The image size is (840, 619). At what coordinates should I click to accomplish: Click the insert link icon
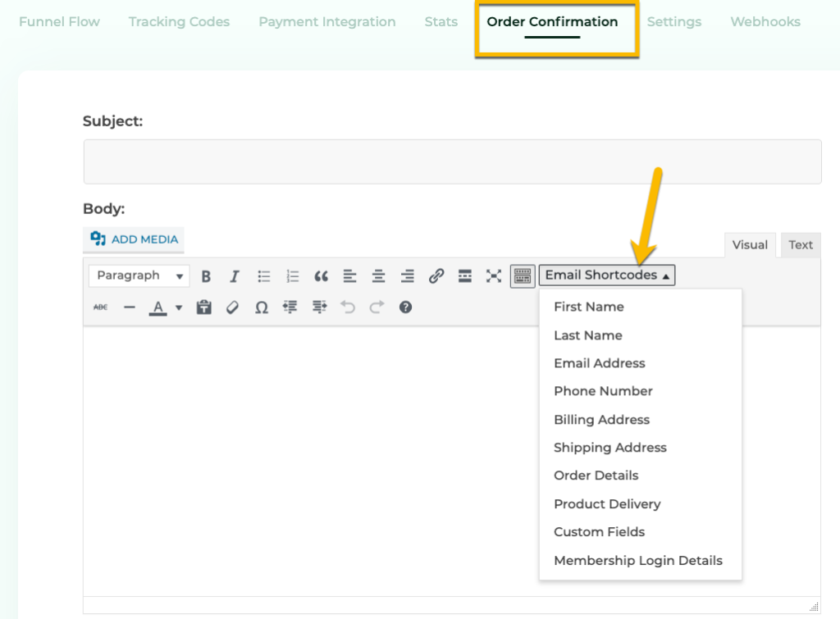tap(436, 276)
